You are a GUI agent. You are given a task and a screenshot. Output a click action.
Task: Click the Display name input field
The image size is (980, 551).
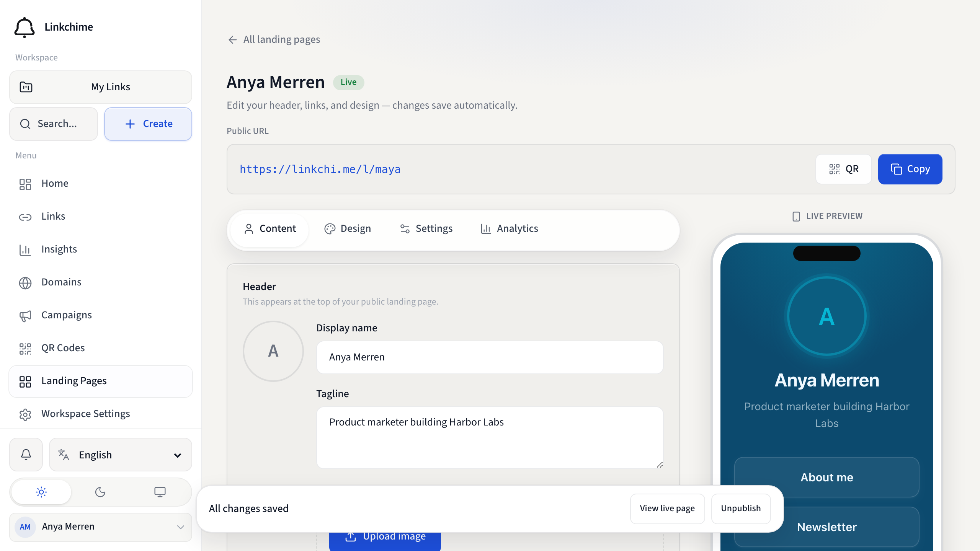(490, 357)
